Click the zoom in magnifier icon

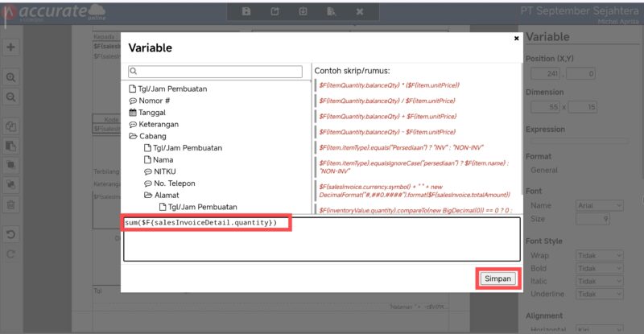point(11,77)
